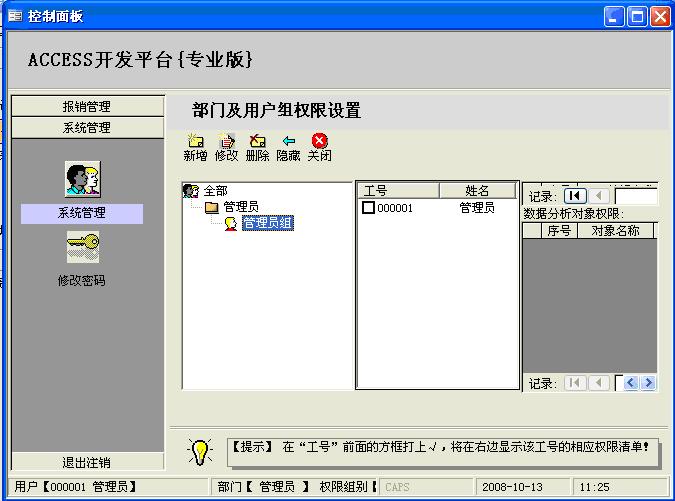Screen dimensions: 675x501
Task: Open the 修改密码 key icon
Action: [x=83, y=247]
